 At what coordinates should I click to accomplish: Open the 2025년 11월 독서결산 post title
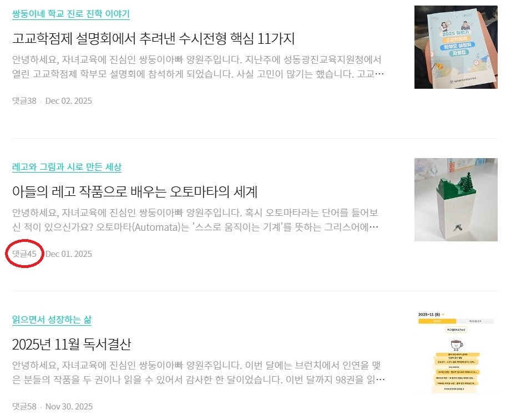click(x=72, y=344)
